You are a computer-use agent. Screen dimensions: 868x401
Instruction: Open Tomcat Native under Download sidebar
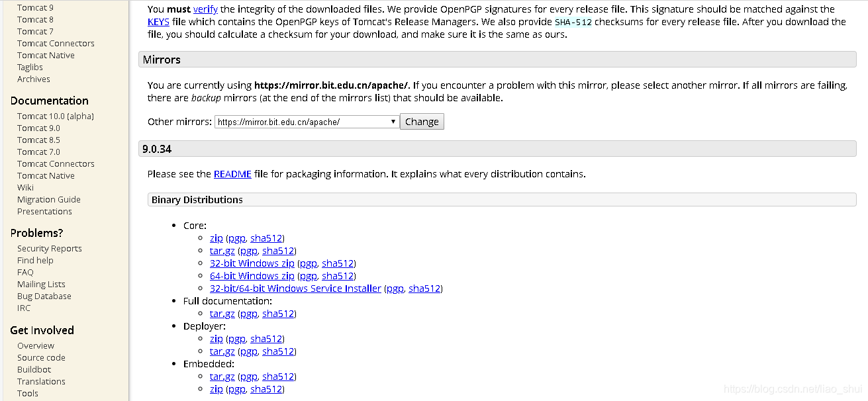coord(46,56)
